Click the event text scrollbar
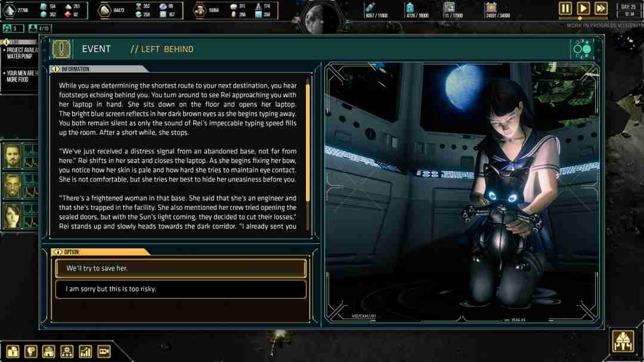Image resolution: width=644 pixels, height=362 pixels. tap(308, 143)
